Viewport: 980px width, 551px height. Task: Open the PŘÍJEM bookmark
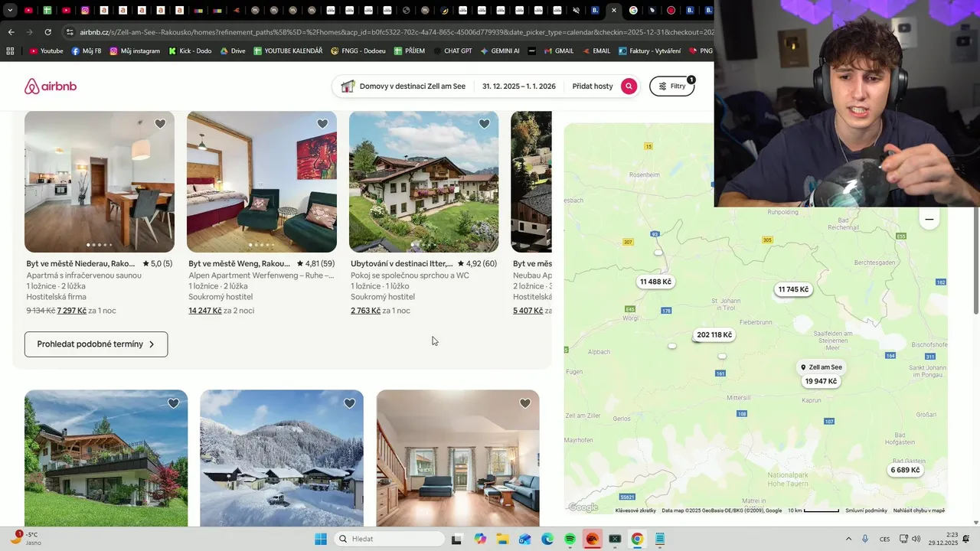pos(410,51)
